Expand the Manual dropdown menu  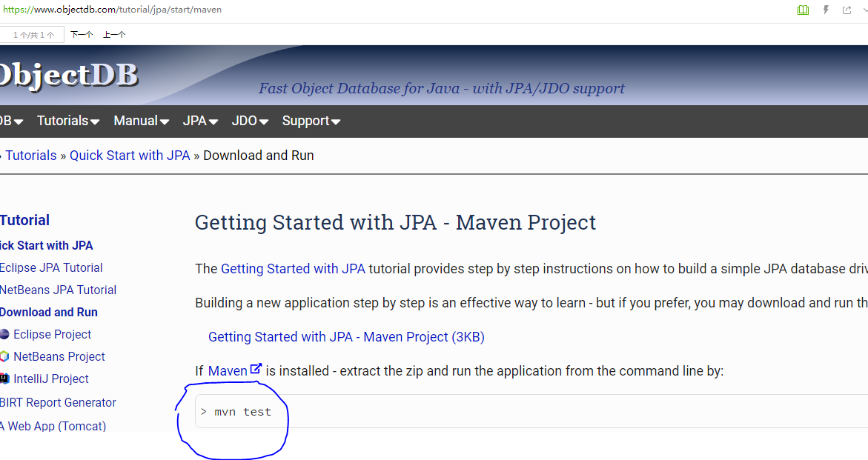pyautogui.click(x=141, y=121)
